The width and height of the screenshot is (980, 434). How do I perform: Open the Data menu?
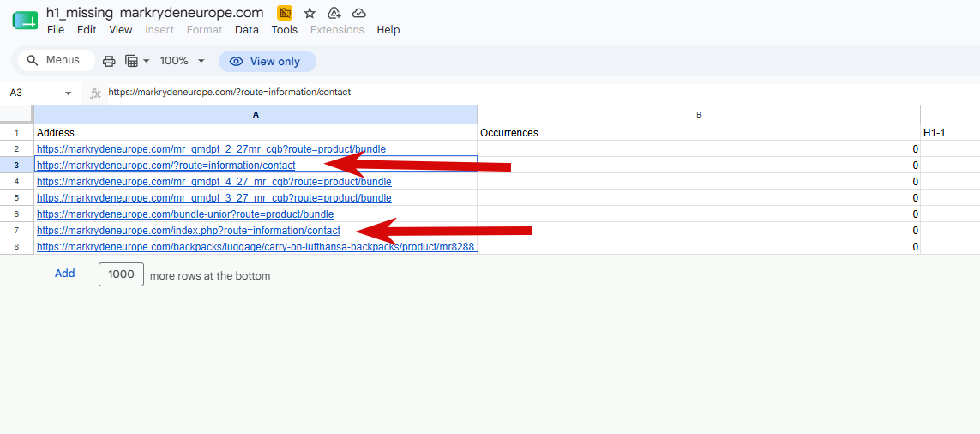tap(247, 30)
